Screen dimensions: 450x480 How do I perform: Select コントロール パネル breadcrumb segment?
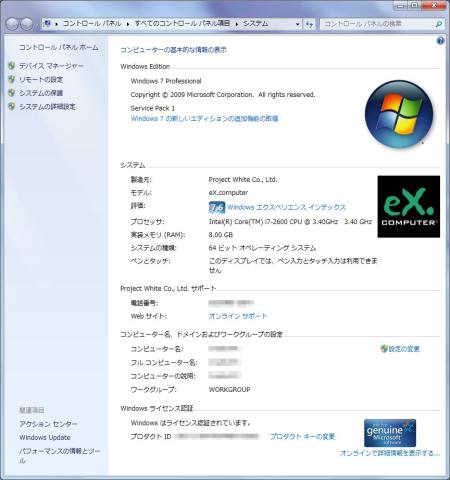tap(92, 24)
